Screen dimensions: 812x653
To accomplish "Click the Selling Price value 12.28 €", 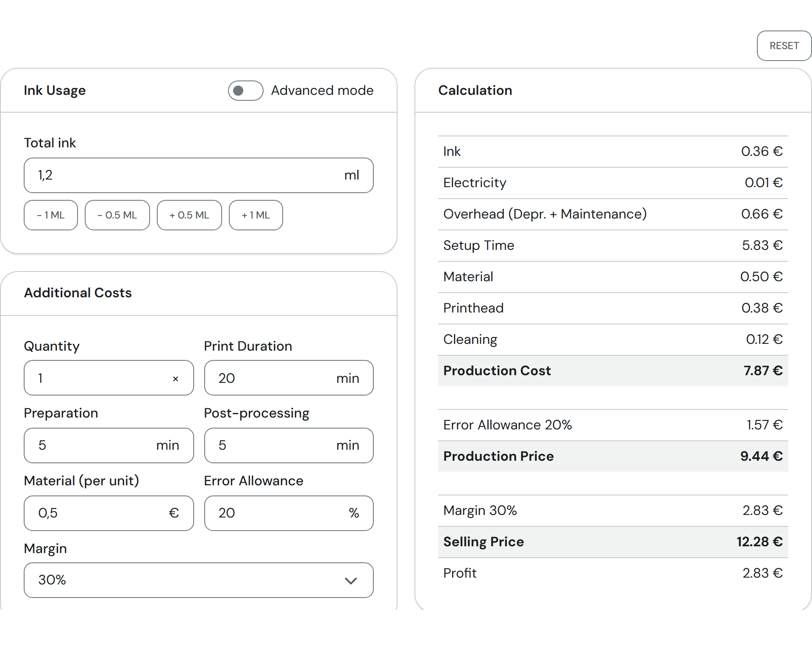I will [759, 542].
